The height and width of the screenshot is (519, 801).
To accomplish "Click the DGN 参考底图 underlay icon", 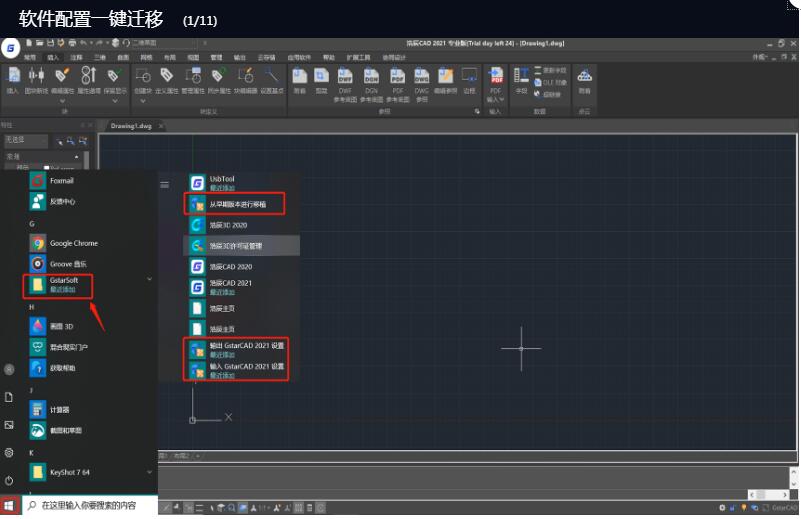I will 371,85.
